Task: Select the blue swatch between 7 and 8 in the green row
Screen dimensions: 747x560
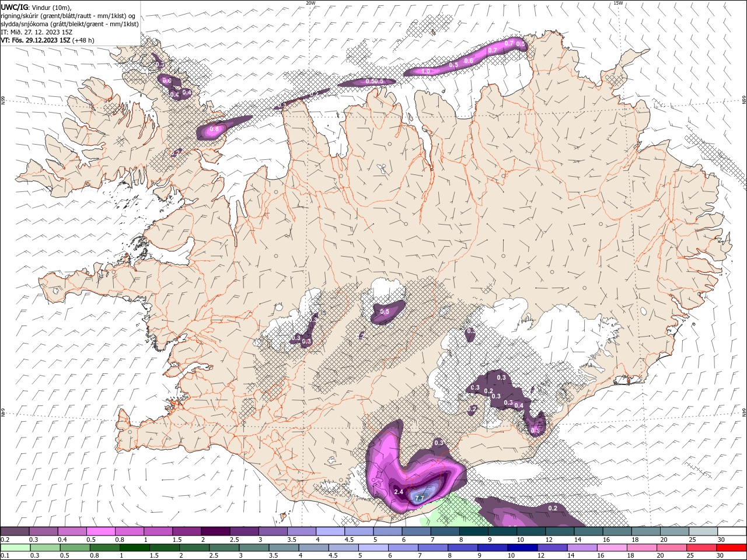Action: 432,548
